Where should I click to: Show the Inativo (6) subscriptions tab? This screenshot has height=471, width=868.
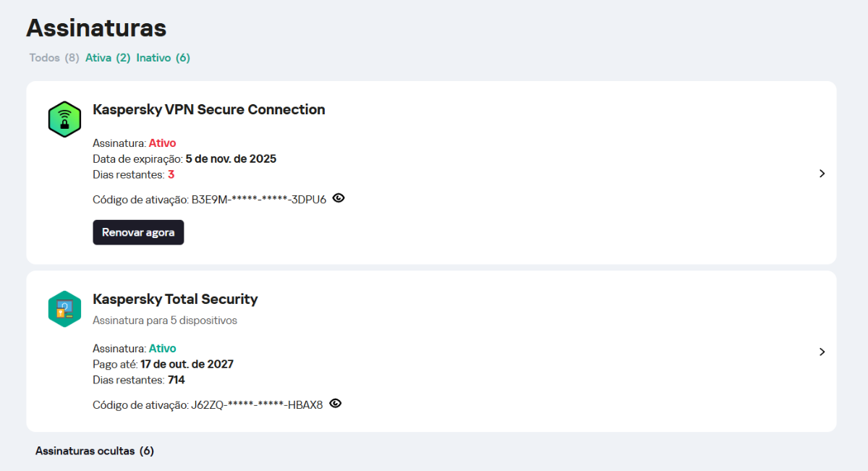pos(163,58)
